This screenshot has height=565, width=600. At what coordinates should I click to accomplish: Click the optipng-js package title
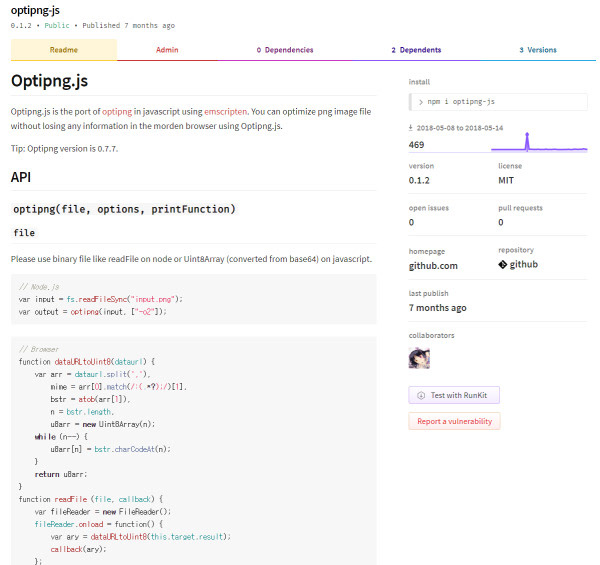click(x=35, y=10)
